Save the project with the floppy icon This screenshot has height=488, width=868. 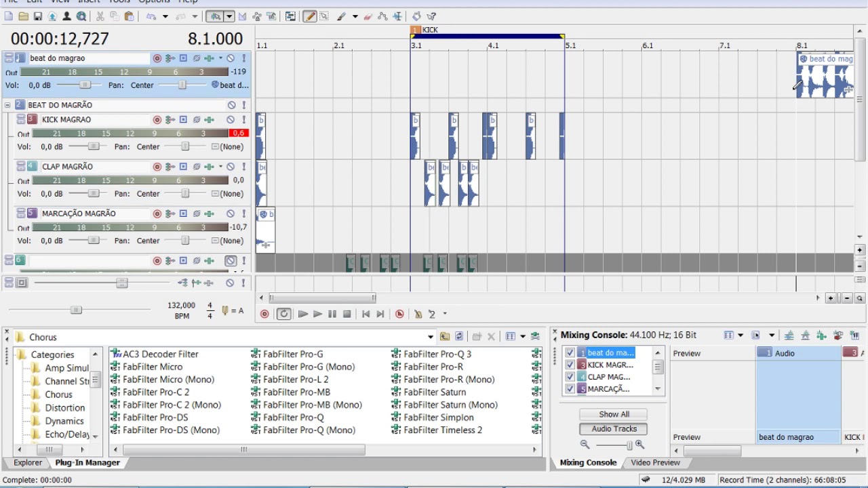[37, 16]
